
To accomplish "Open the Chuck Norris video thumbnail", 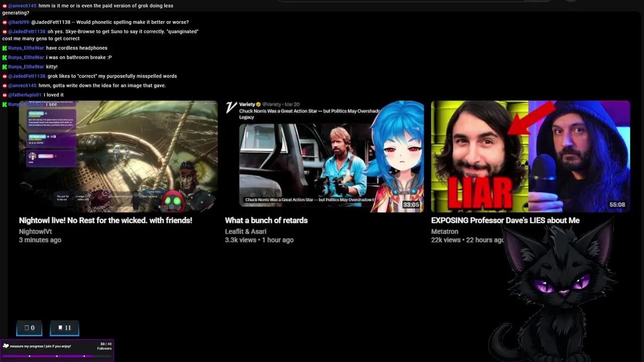I will click(x=324, y=156).
